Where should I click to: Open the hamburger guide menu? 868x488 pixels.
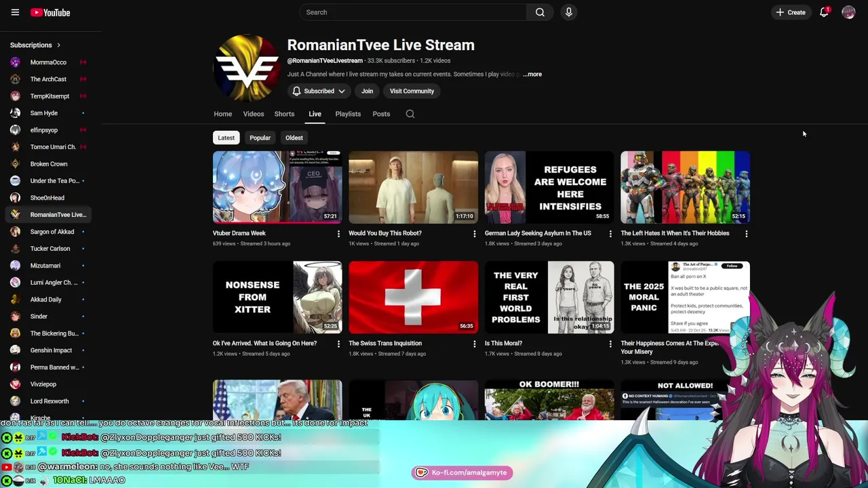tap(15, 12)
